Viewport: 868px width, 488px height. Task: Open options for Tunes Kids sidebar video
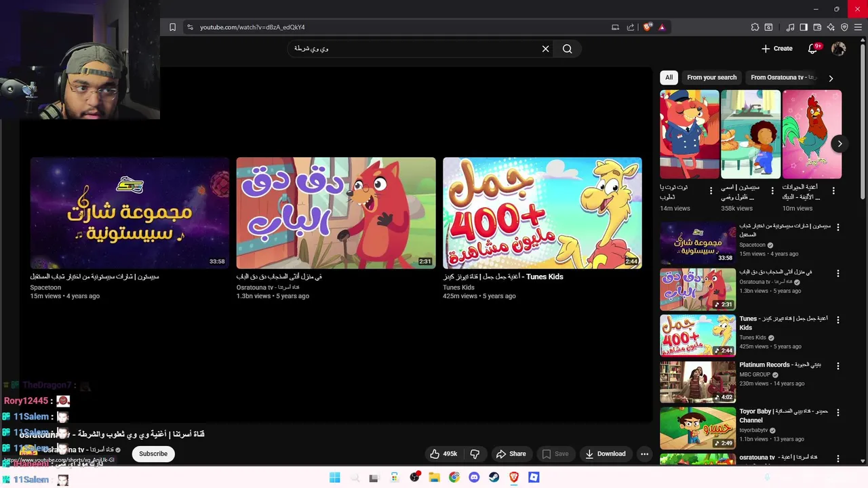[x=837, y=319]
